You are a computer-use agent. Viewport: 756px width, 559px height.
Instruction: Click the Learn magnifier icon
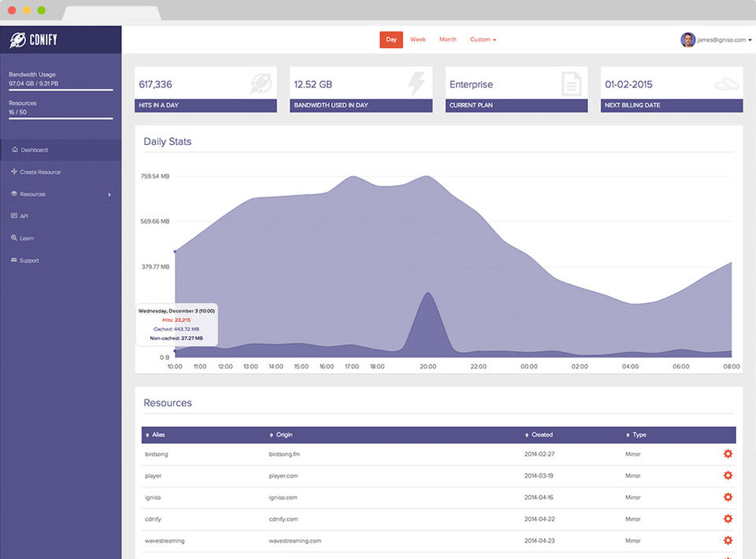click(14, 238)
